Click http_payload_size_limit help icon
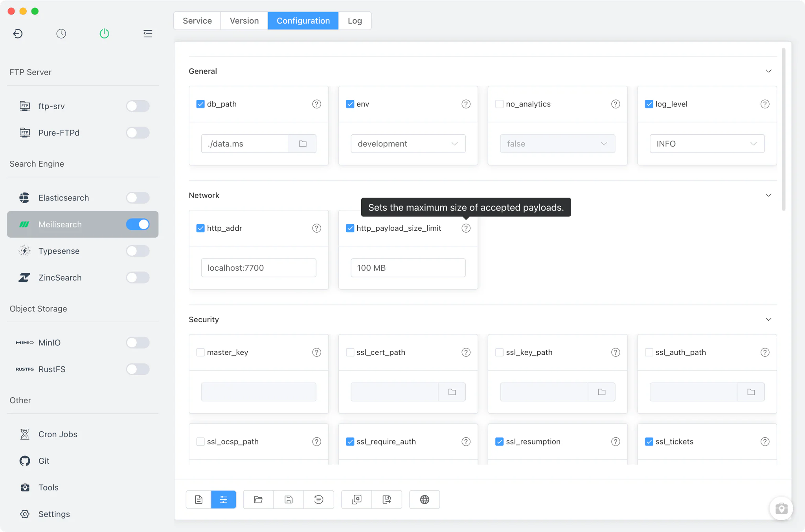Screen dimensions: 805x532 point(466,228)
